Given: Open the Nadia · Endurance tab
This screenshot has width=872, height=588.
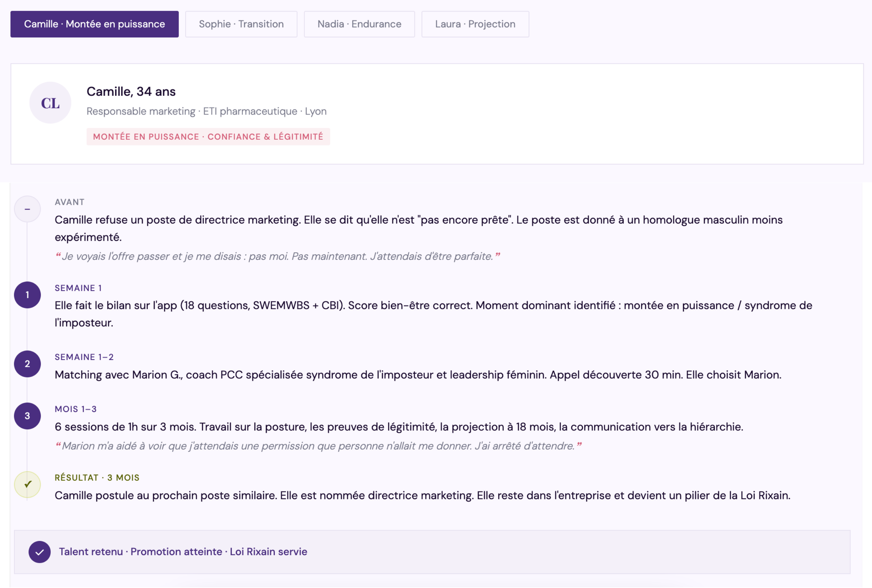Looking at the screenshot, I should [359, 24].
